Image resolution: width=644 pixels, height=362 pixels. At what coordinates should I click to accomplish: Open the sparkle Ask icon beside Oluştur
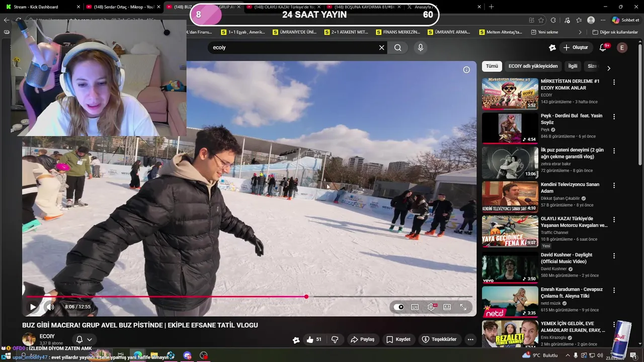[x=552, y=47]
